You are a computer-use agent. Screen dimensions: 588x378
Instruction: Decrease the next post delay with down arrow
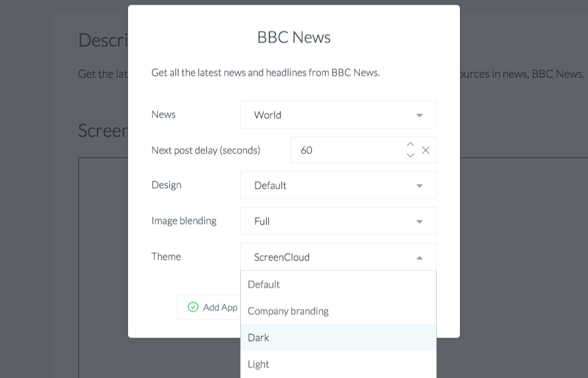tap(410, 155)
